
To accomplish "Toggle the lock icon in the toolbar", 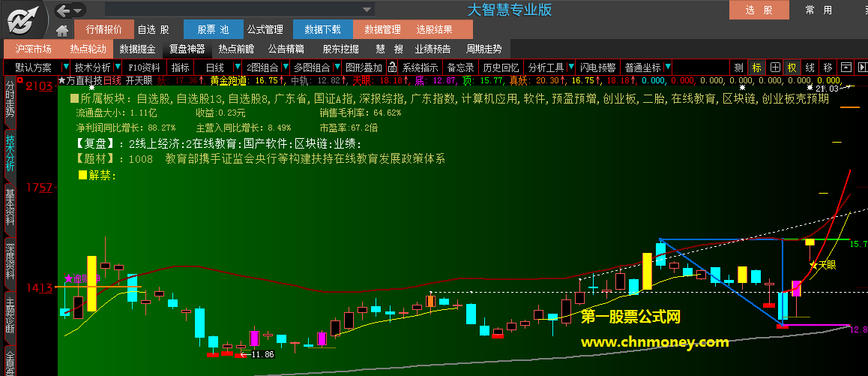I will (x=392, y=68).
